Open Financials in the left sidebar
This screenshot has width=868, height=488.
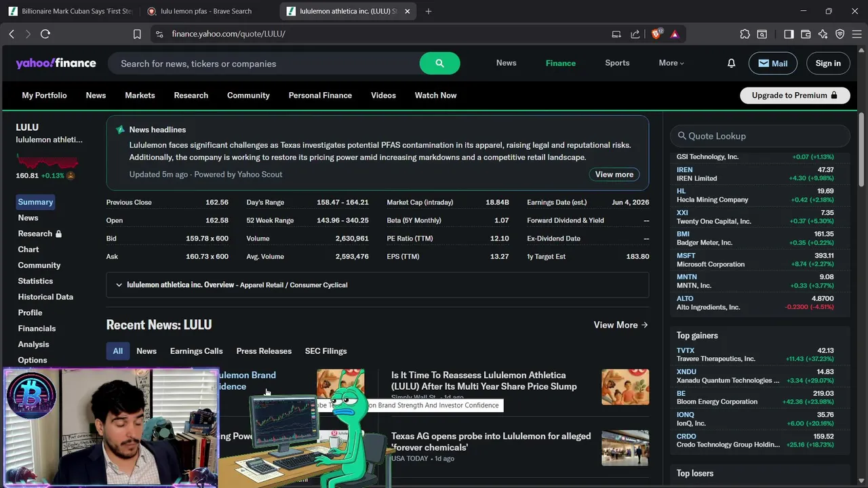[37, 329]
